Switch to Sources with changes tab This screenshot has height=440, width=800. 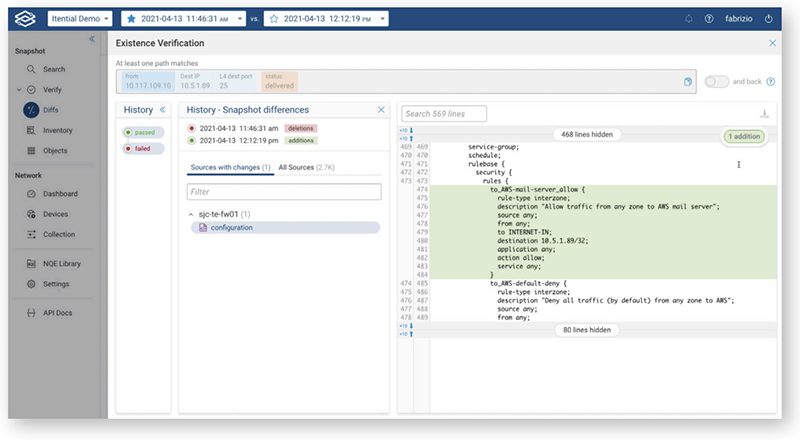(229, 167)
